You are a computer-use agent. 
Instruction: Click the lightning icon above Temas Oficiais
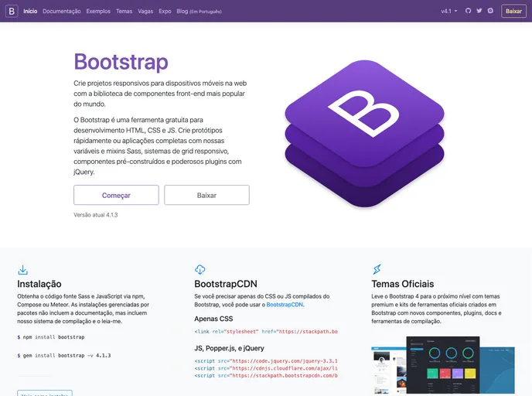point(377,270)
